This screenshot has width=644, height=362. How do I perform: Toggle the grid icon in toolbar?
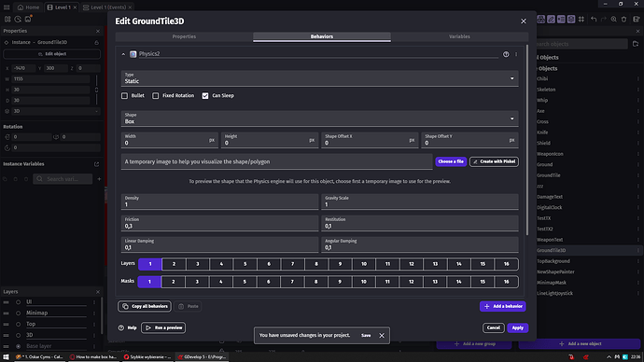pos(581,19)
